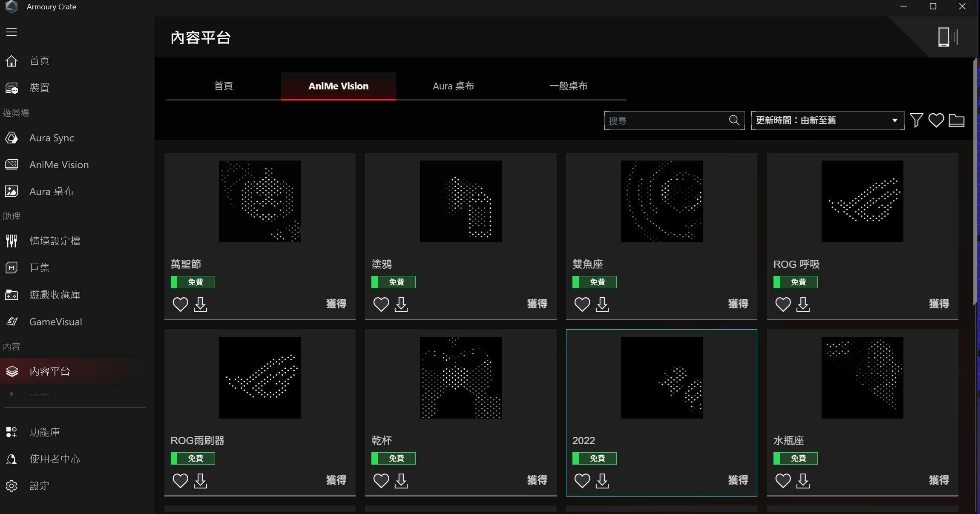
Task: Download the 塗鴉 item
Action: (x=401, y=304)
